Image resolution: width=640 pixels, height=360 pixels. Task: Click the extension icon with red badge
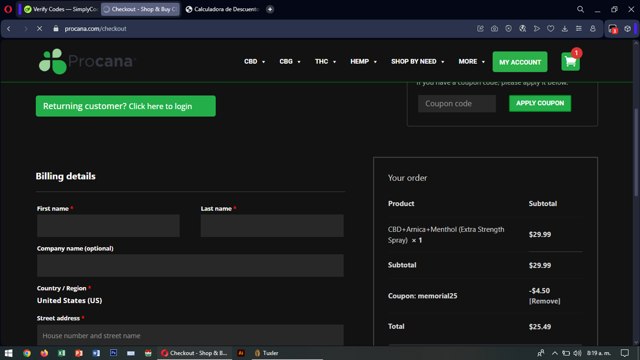[613, 29]
